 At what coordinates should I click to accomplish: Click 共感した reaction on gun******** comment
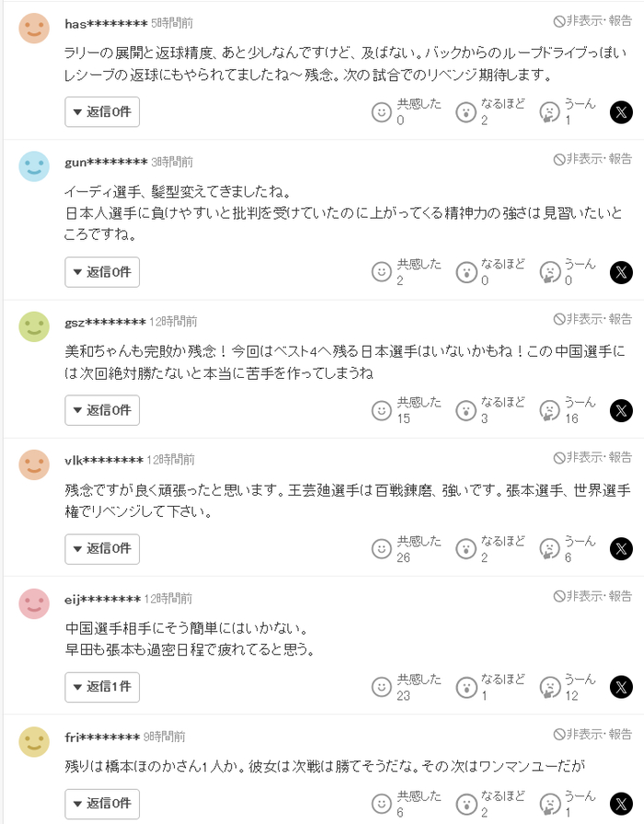(x=382, y=272)
